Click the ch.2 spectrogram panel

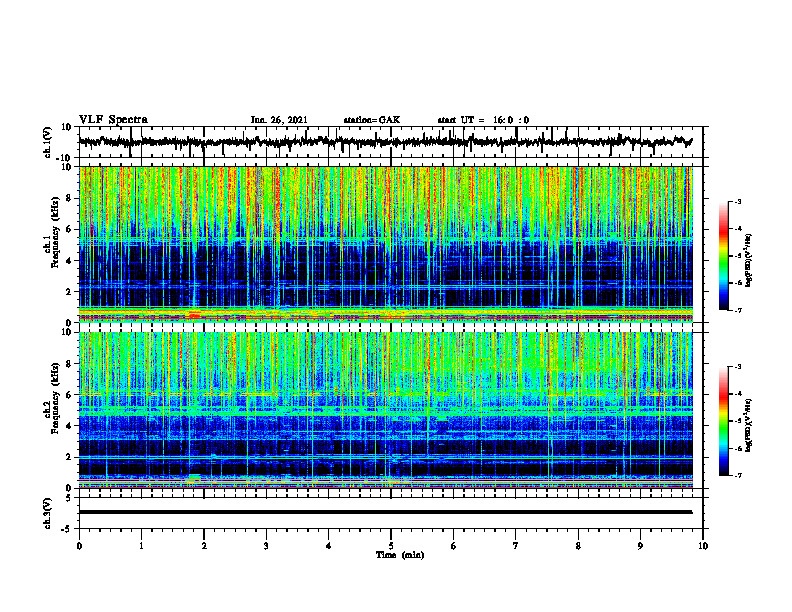coord(385,410)
